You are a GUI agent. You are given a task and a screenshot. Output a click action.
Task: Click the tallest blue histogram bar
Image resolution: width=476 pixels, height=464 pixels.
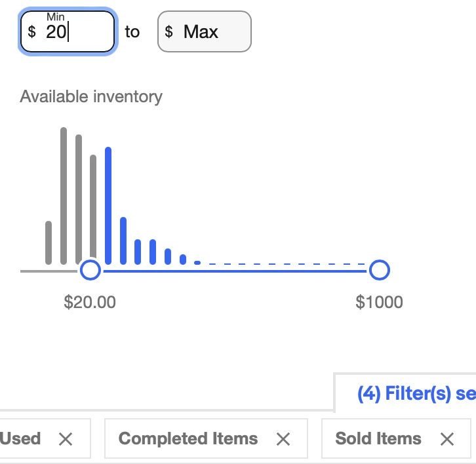tap(108, 206)
